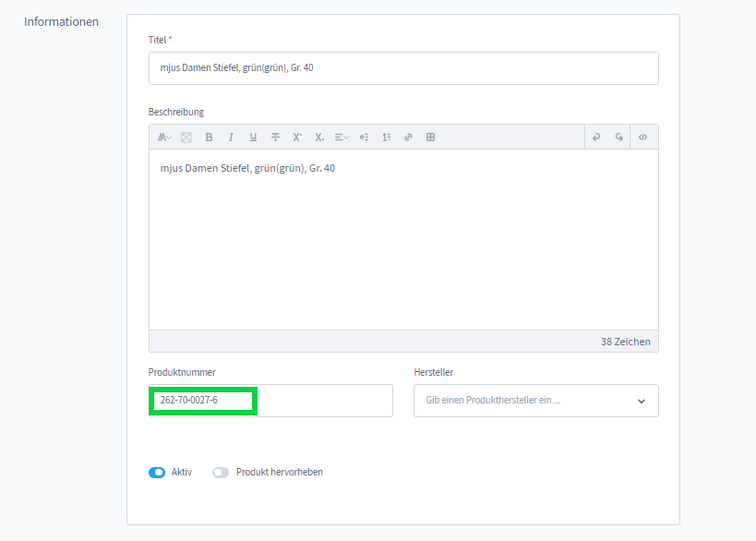Redo last editor change
This screenshot has height=541, width=756.
[619, 138]
